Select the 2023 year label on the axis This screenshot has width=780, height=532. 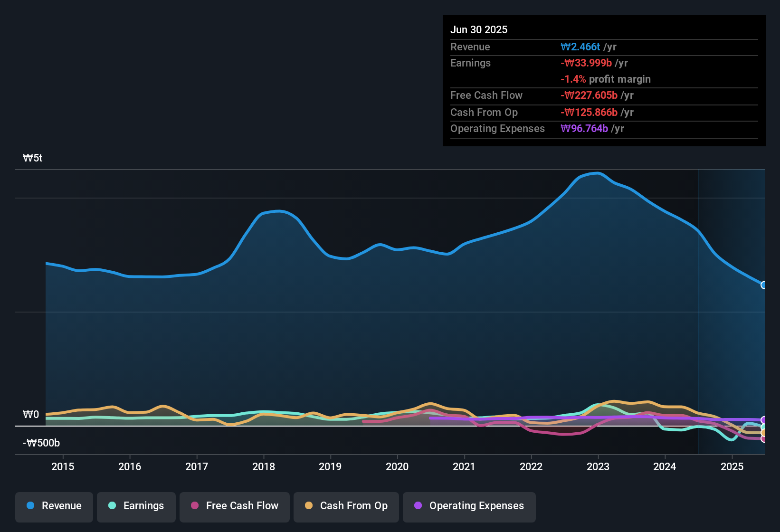tap(599, 467)
